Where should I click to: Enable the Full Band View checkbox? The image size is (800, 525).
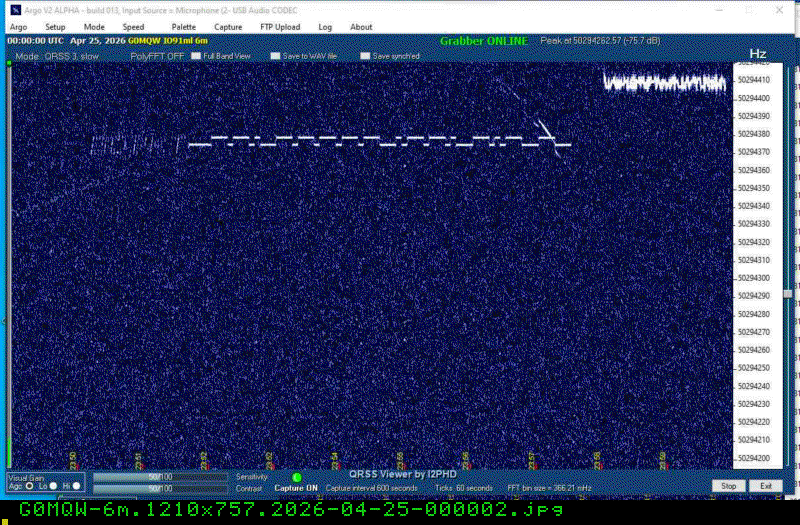tap(197, 57)
